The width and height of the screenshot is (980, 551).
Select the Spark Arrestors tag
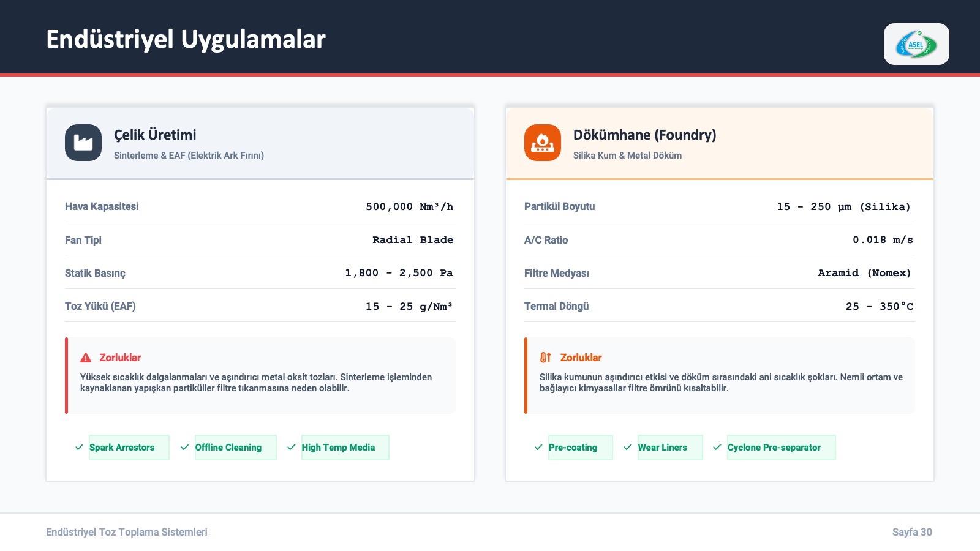(x=129, y=448)
